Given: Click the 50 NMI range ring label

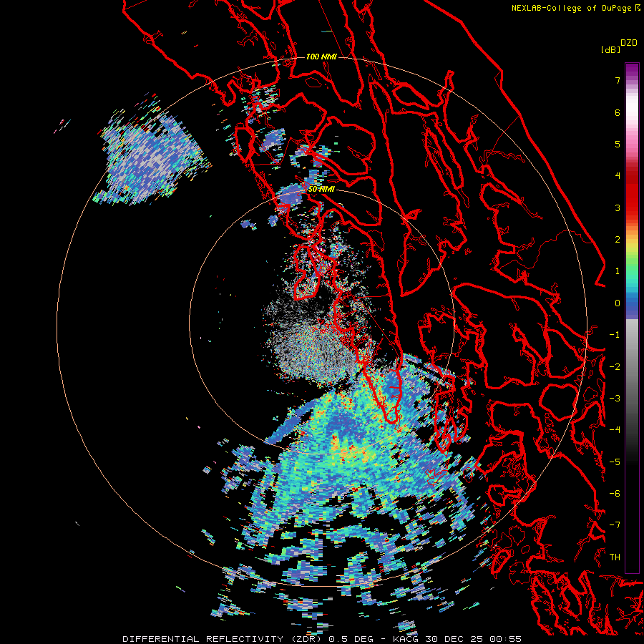Looking at the screenshot, I should 321,189.
